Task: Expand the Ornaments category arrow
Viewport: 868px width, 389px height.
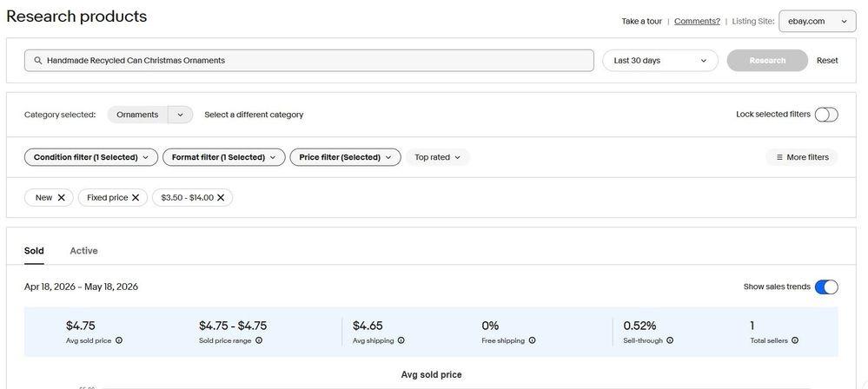Action: tap(181, 115)
